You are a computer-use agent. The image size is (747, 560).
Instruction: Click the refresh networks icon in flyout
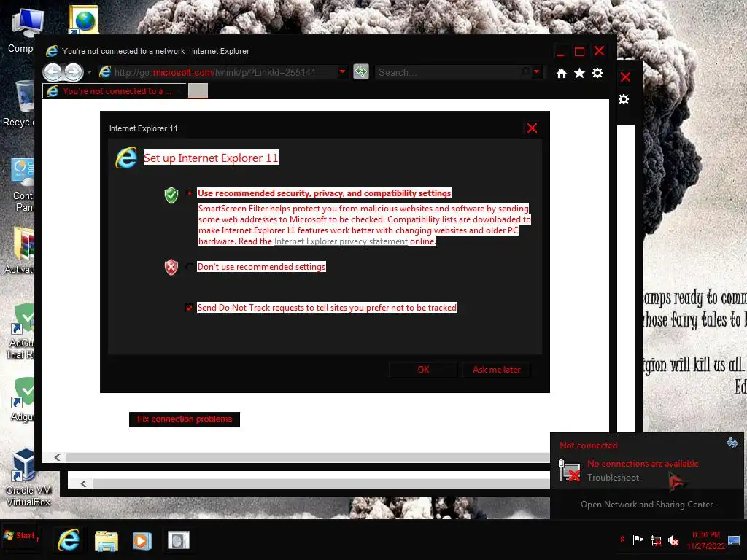pos(732,443)
